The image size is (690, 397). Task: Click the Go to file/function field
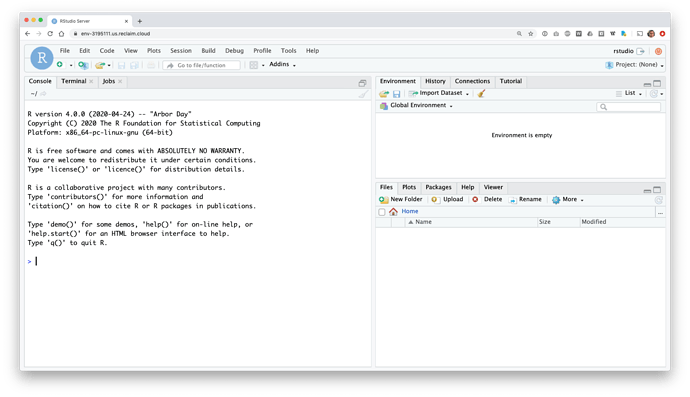pos(202,65)
